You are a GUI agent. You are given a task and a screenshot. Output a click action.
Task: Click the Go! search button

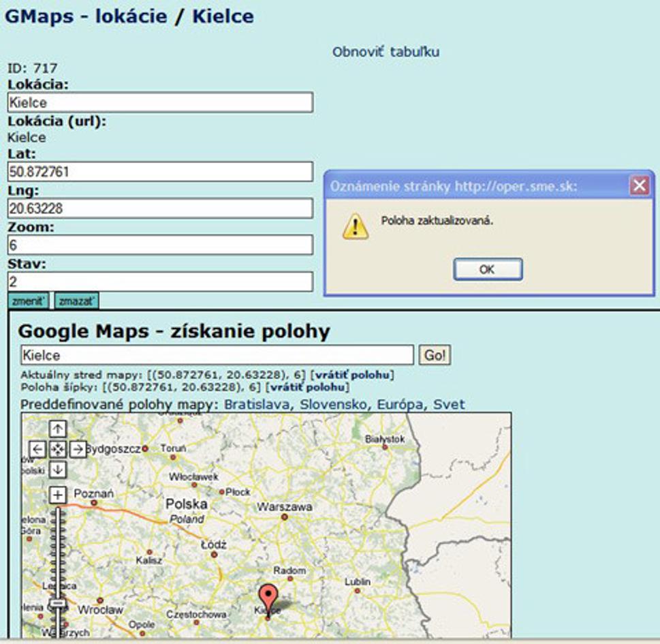pyautogui.click(x=435, y=355)
